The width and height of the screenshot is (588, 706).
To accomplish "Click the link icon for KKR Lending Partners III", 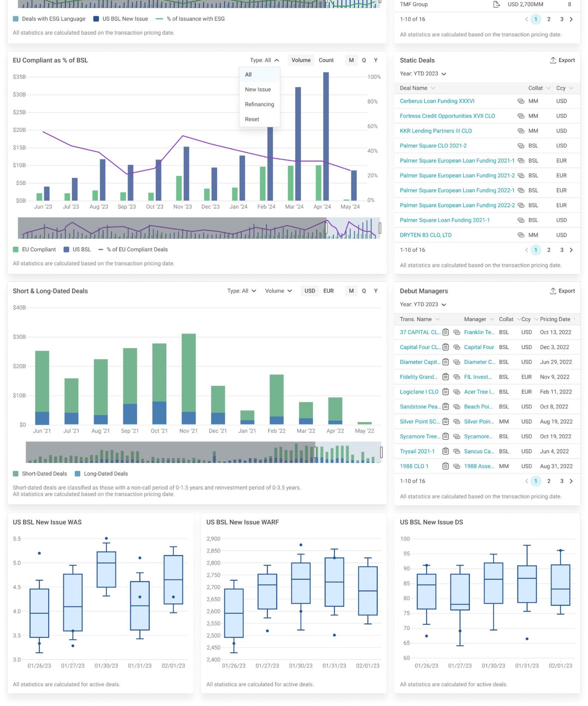I will coord(521,131).
